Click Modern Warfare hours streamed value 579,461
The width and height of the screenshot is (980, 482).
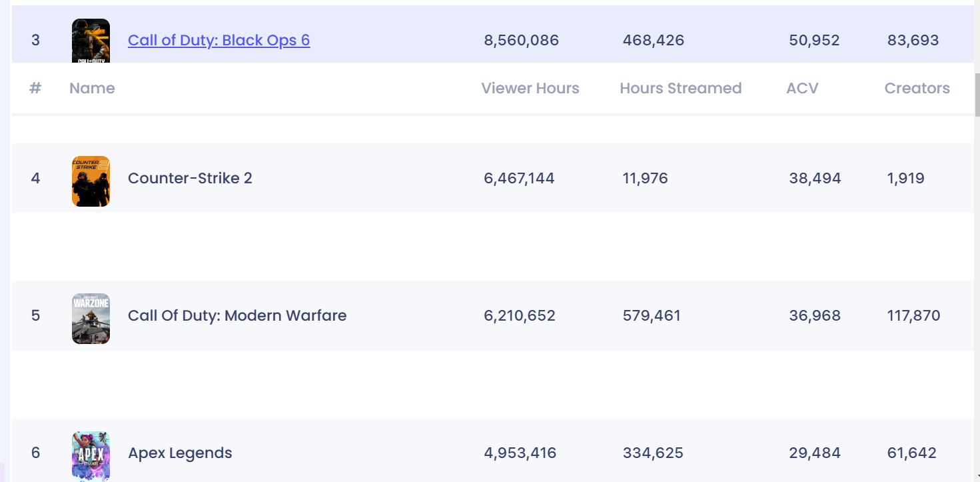[652, 315]
